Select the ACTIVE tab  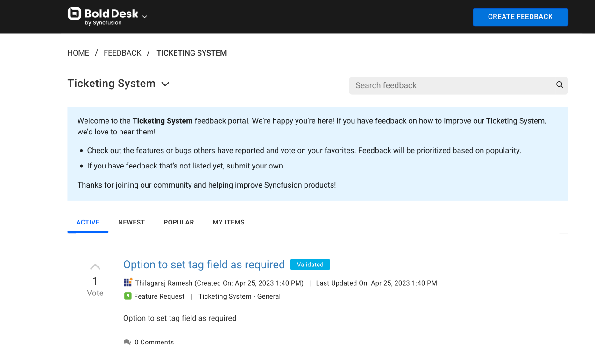pos(88,222)
